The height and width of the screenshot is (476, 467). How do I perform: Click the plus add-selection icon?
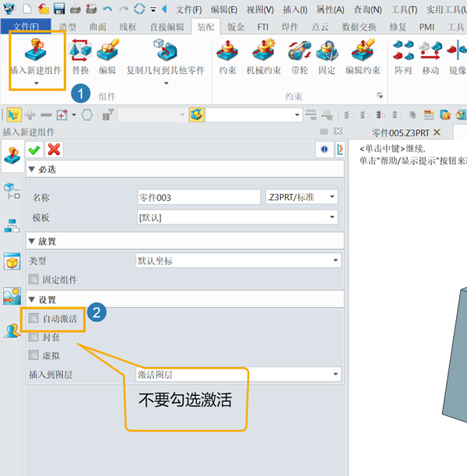point(30,115)
